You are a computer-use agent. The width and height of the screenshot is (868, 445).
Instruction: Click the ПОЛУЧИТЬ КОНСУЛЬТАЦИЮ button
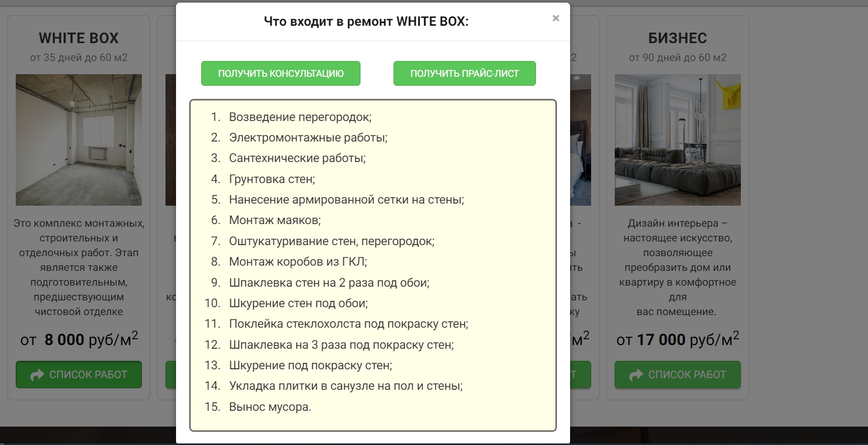[281, 74]
